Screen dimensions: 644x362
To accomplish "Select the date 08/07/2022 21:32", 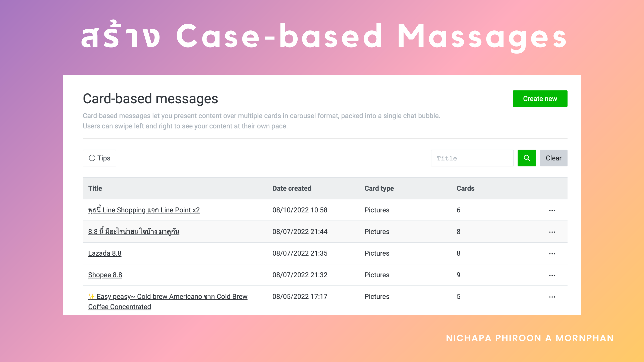I will [x=300, y=275].
